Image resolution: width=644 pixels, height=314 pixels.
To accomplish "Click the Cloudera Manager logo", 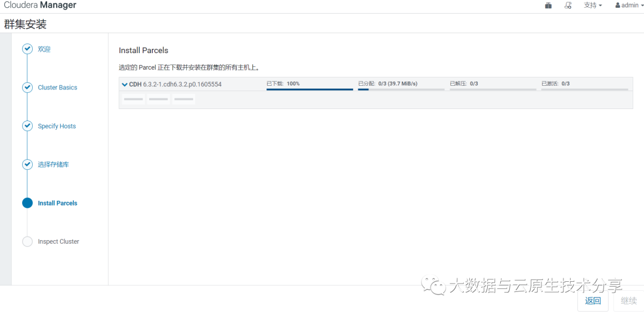I will coord(40,5).
